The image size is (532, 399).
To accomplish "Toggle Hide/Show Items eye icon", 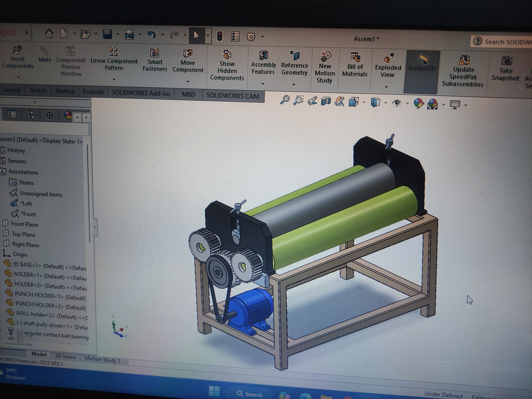I will click(x=397, y=103).
